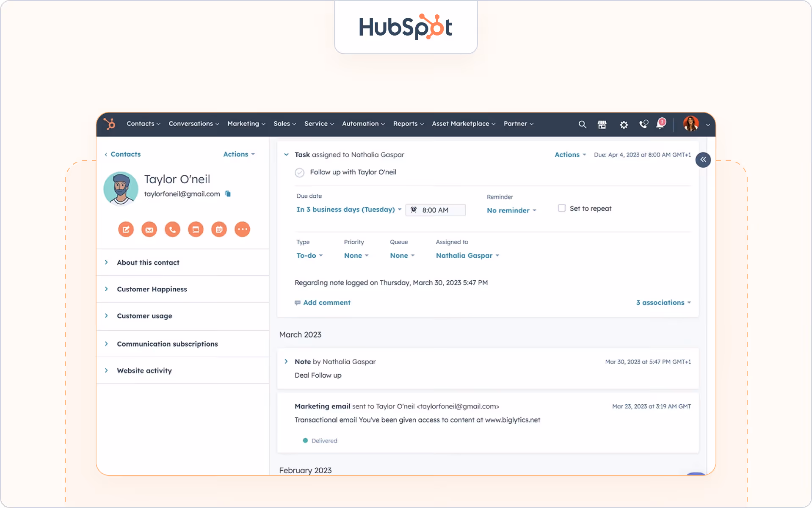Click the 8:00 AM time field
Screen dimensions: 812x508
[x=436, y=210]
